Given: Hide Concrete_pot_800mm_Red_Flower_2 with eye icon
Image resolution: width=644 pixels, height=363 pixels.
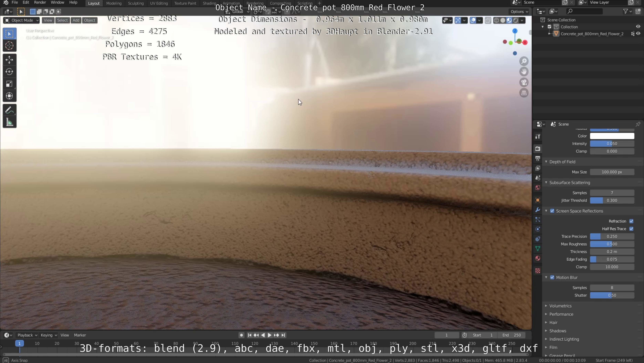Looking at the screenshot, I should click(x=638, y=34).
